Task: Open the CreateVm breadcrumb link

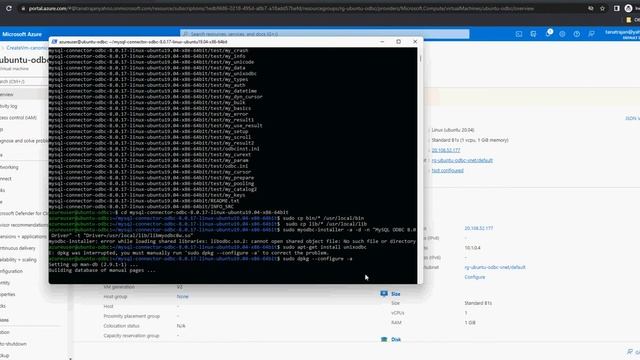Action: click(x=27, y=48)
